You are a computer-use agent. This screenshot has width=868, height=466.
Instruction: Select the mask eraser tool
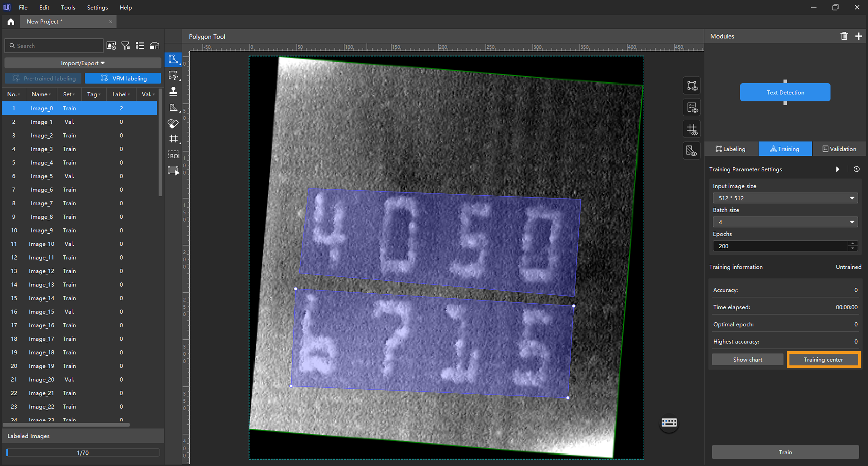(x=173, y=124)
